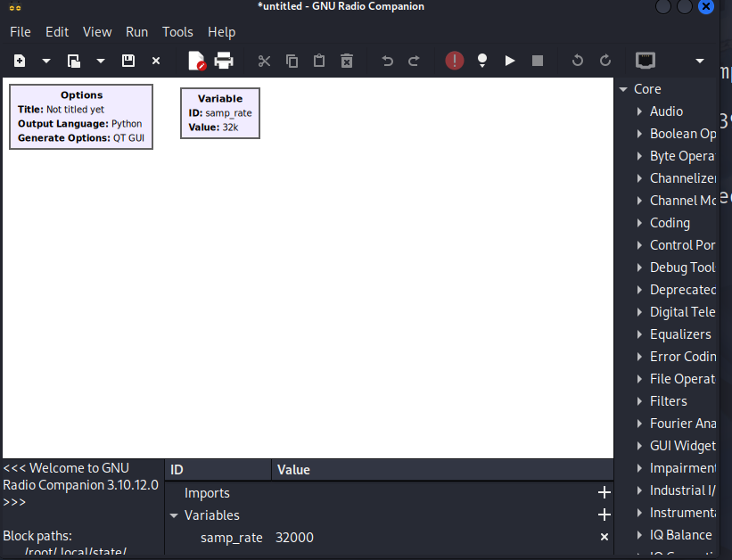Expand the Coding category
The image size is (732, 560).
click(x=639, y=223)
